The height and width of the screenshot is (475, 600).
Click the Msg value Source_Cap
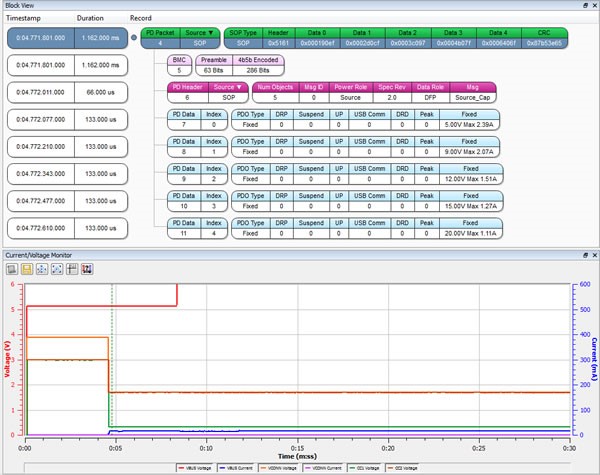(473, 98)
